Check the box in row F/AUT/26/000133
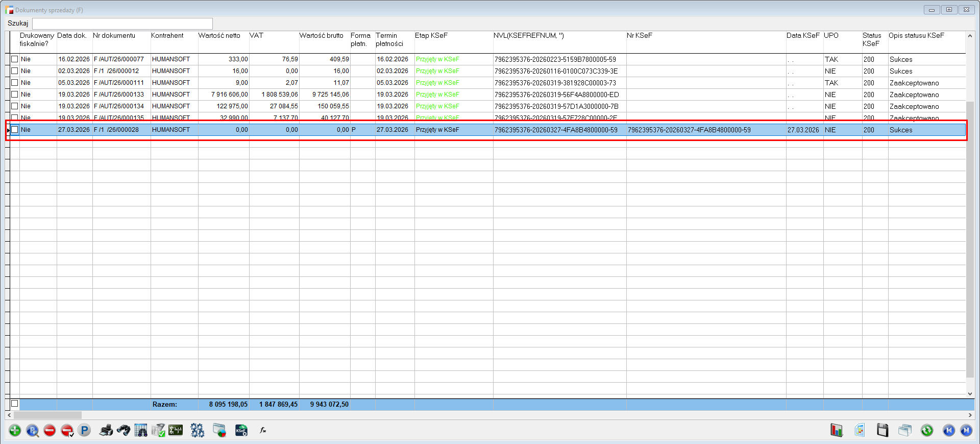Viewport: 980px width, 444px height. (x=15, y=95)
